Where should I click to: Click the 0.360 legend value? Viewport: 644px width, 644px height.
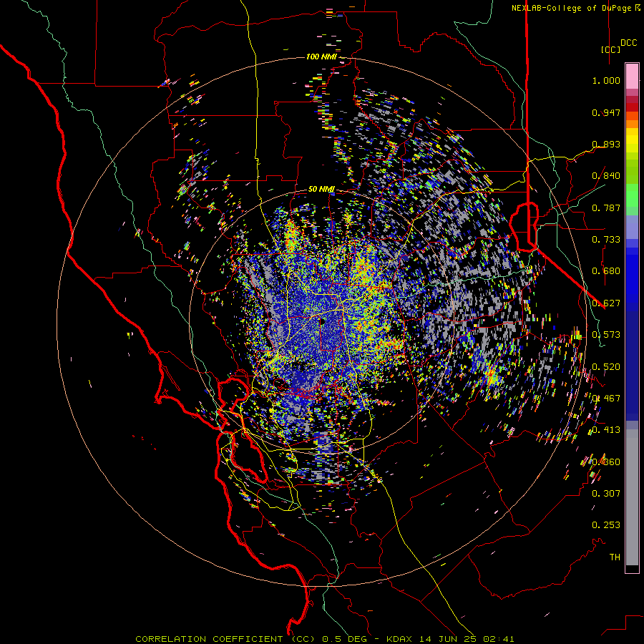(x=606, y=462)
